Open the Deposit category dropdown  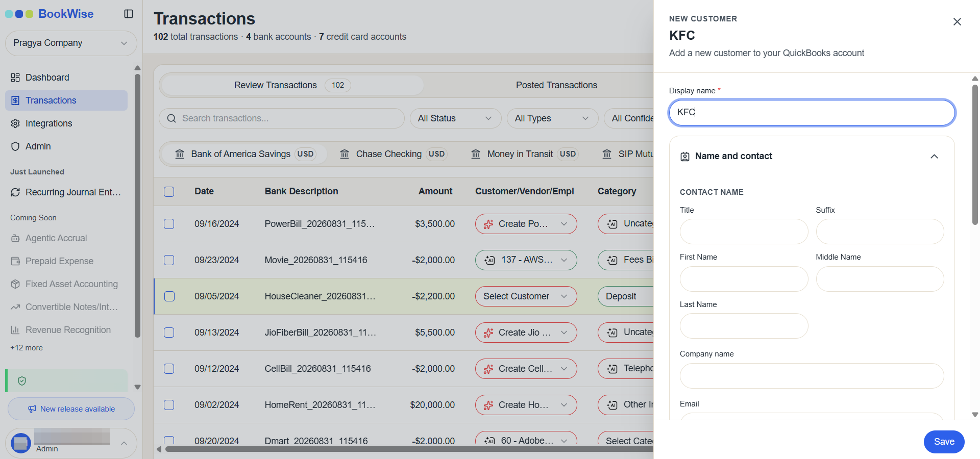(x=626, y=296)
